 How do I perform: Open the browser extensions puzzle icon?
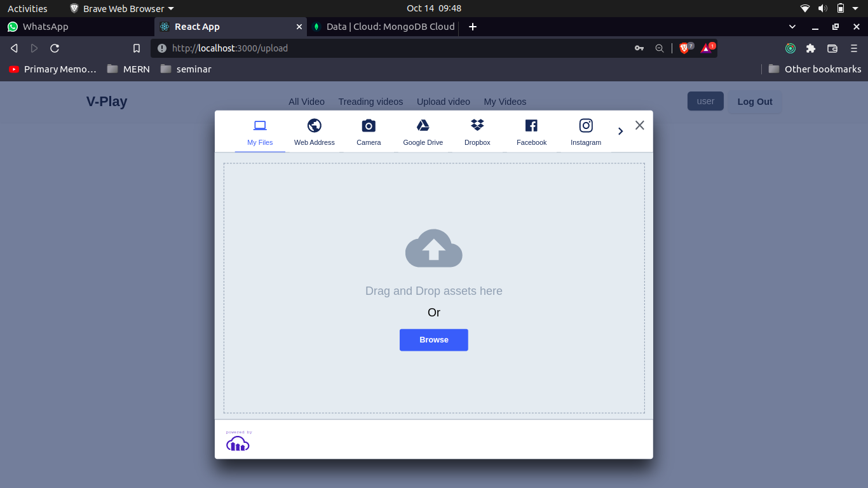tap(810, 48)
